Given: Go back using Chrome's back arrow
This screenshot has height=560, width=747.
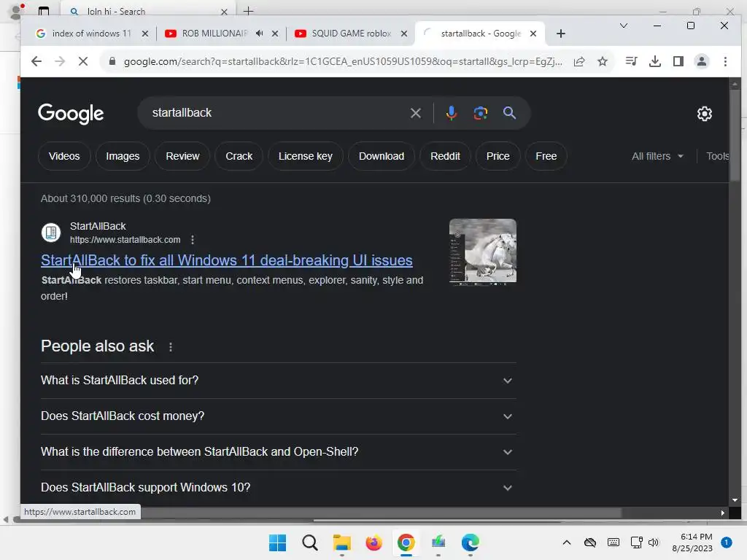Looking at the screenshot, I should click(x=36, y=61).
